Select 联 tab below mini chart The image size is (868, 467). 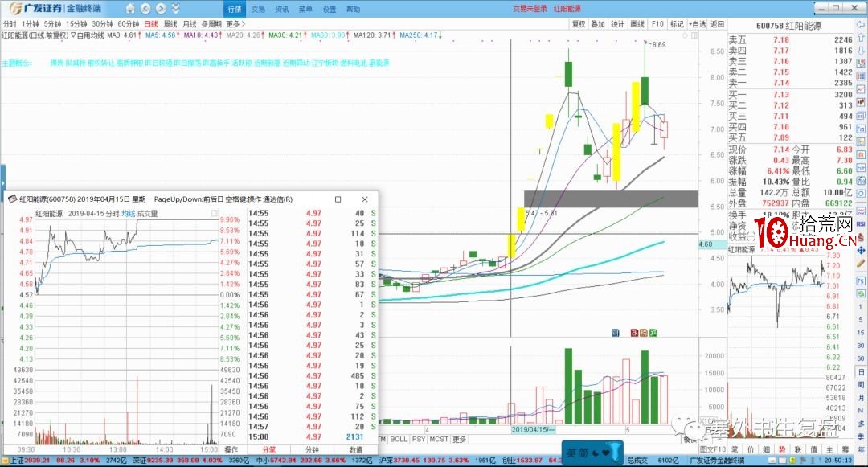point(798,449)
